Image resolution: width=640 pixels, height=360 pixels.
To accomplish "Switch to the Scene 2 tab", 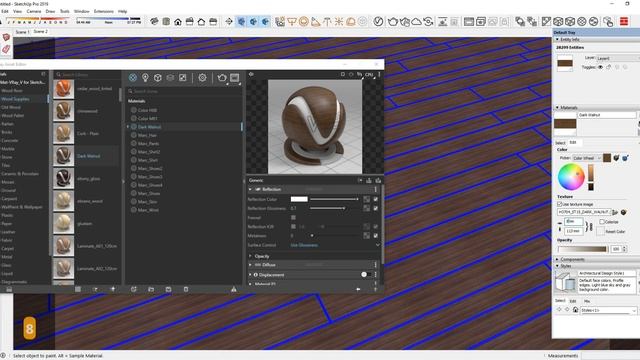I will point(40,31).
